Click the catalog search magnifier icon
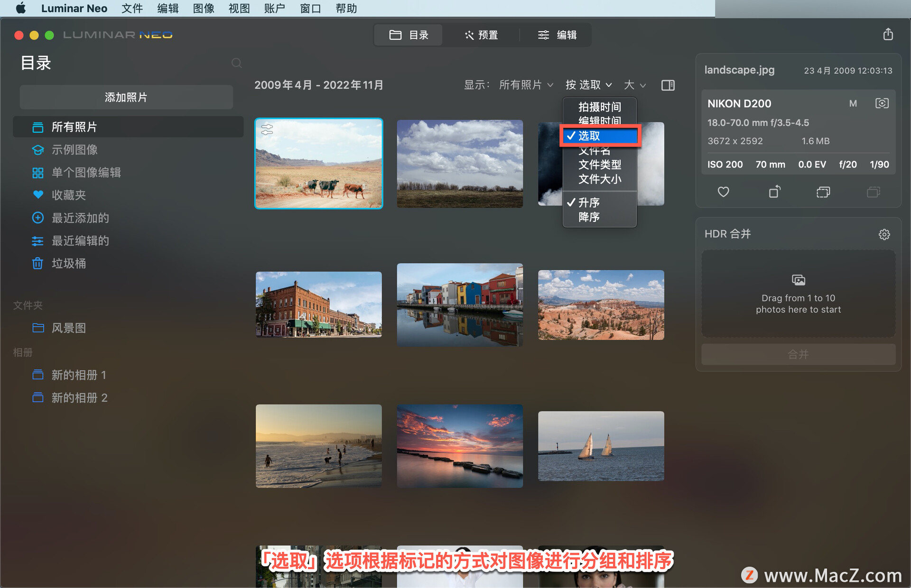Viewport: 911px width, 588px height. pyautogui.click(x=236, y=63)
